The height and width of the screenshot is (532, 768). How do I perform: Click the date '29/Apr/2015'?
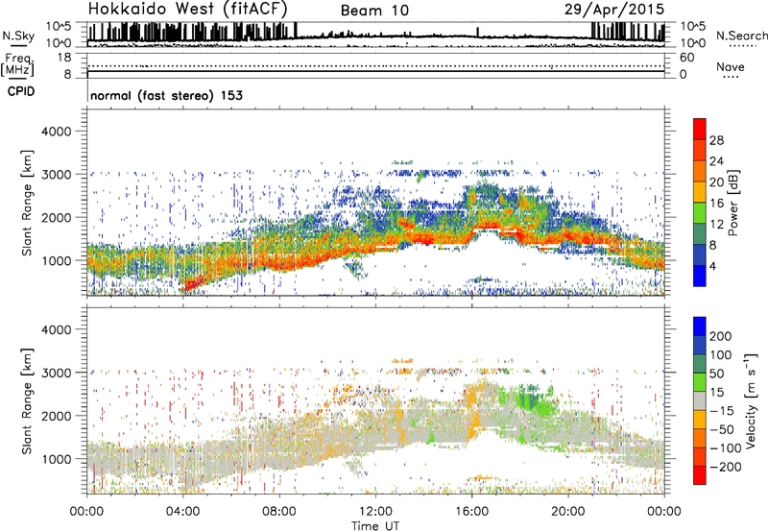[614, 9]
